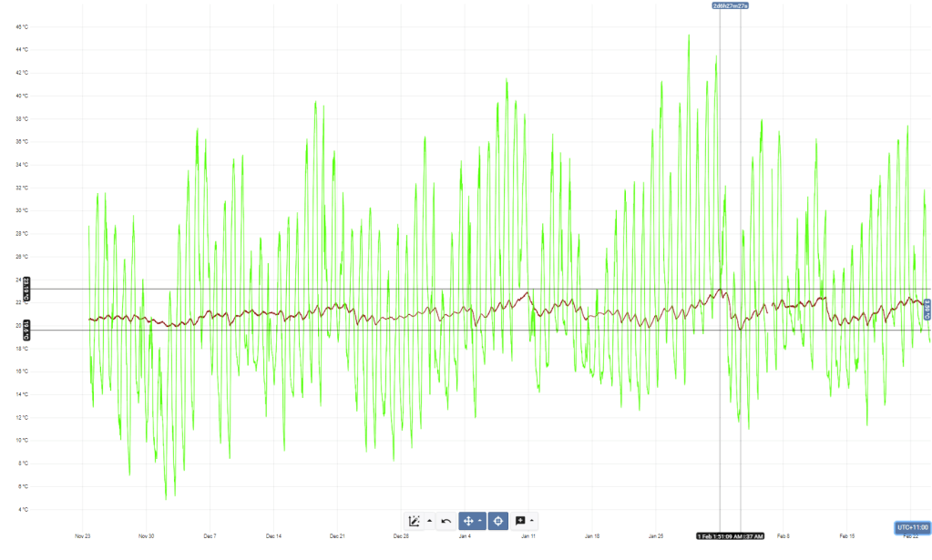Click the 4 °C y-axis label

(x=22, y=509)
